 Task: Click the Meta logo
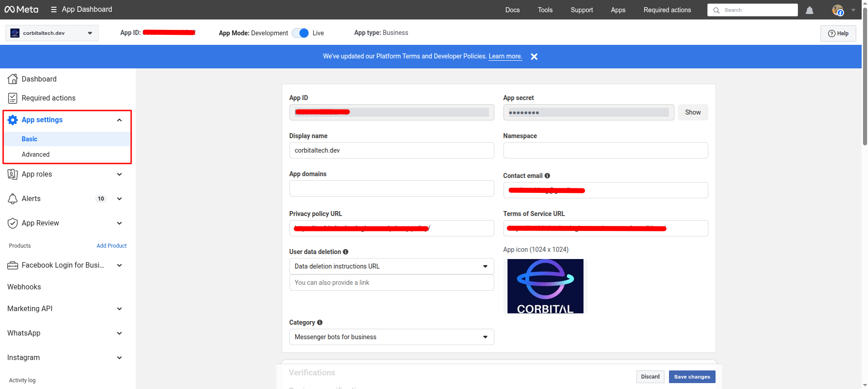pyautogui.click(x=21, y=10)
